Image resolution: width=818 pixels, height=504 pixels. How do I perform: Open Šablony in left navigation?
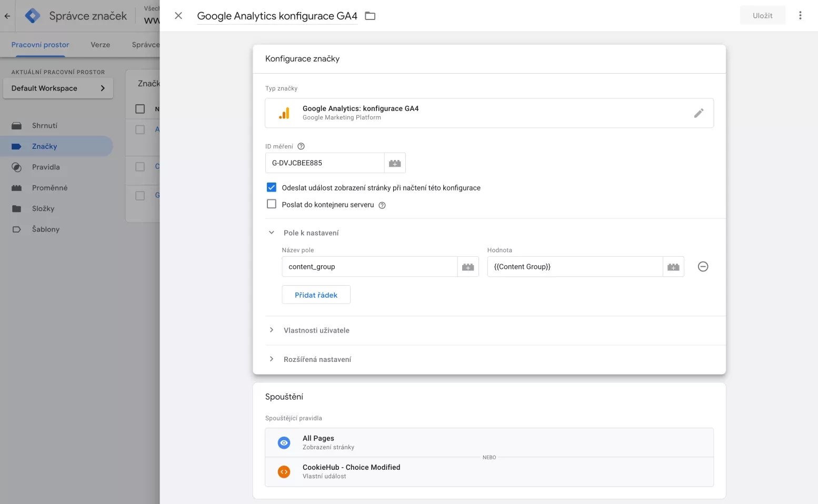point(46,229)
